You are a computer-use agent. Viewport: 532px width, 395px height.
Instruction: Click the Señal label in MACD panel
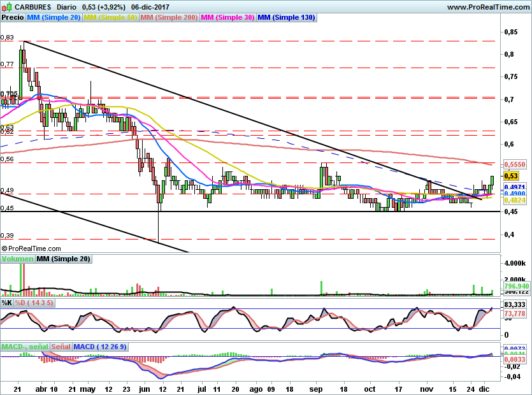point(61,347)
